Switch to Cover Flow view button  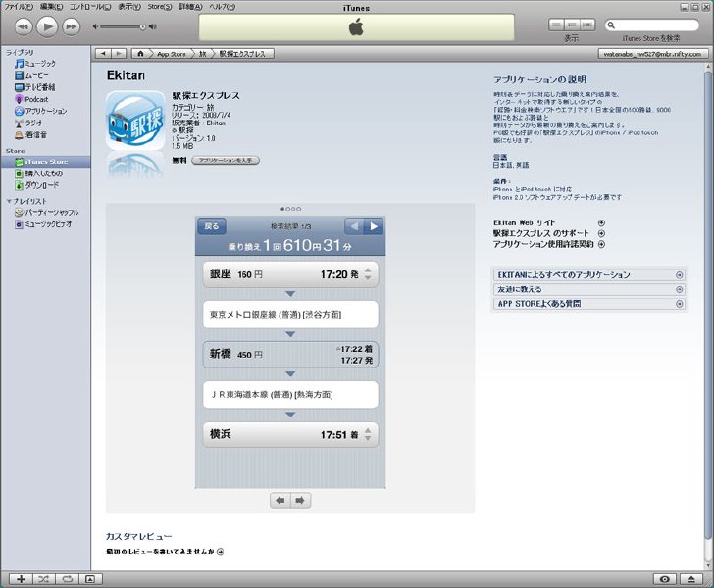(587, 25)
